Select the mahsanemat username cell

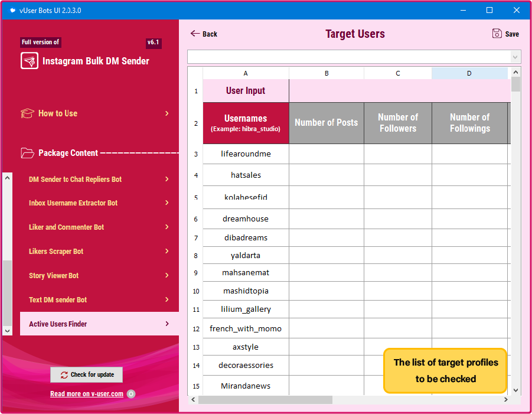tap(246, 272)
